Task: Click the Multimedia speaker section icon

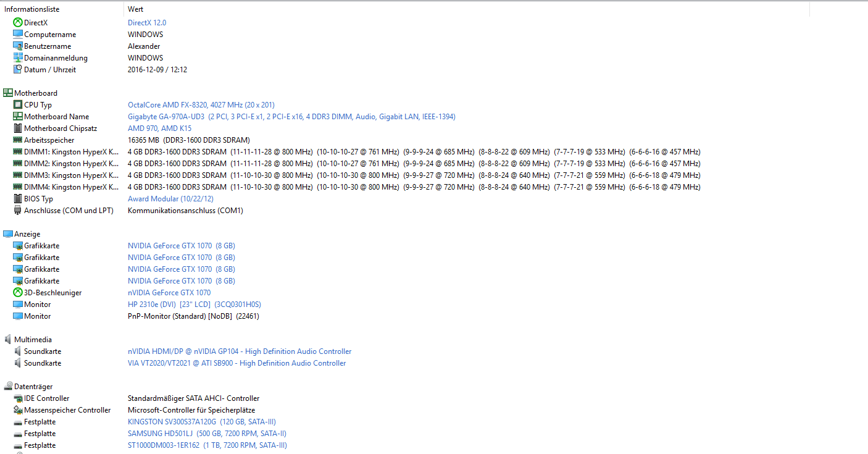Action: 8,340
